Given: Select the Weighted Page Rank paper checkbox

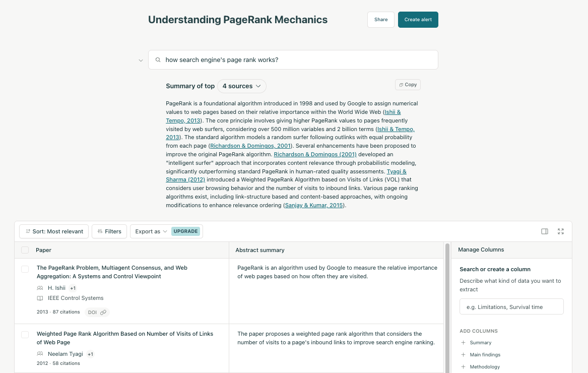Looking at the screenshot, I should 25,335.
